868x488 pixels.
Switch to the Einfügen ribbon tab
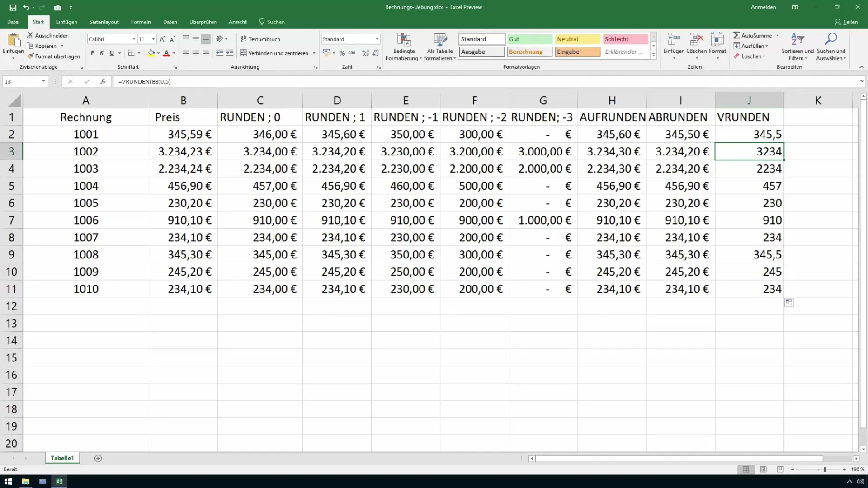[66, 22]
